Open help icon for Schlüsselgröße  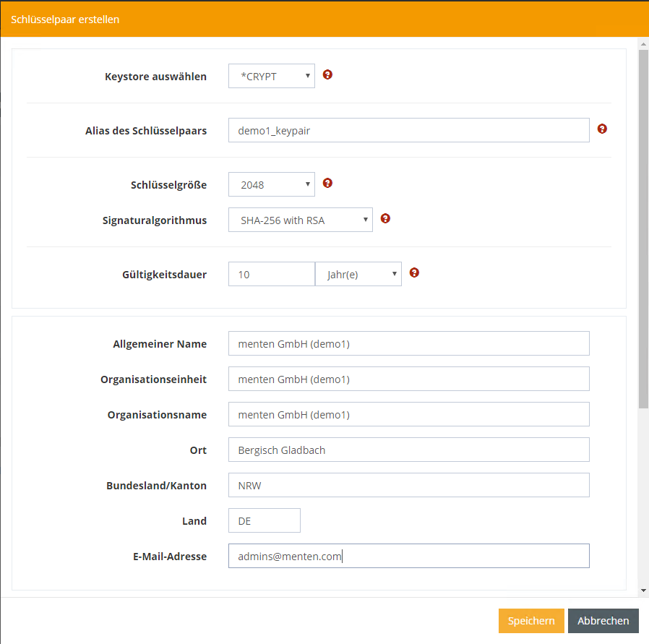pyautogui.click(x=327, y=183)
